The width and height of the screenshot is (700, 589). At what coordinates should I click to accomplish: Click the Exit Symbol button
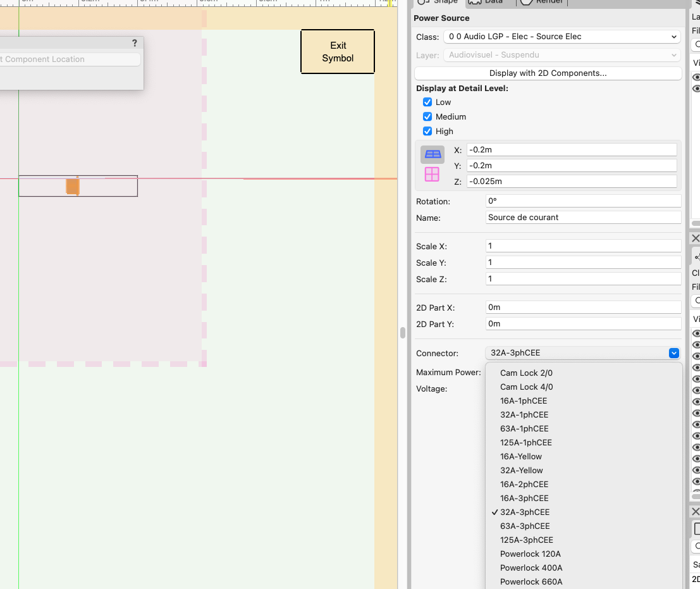click(x=338, y=52)
